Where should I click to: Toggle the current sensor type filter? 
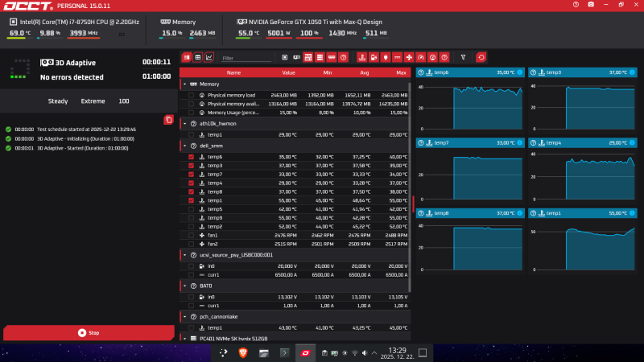click(397, 57)
